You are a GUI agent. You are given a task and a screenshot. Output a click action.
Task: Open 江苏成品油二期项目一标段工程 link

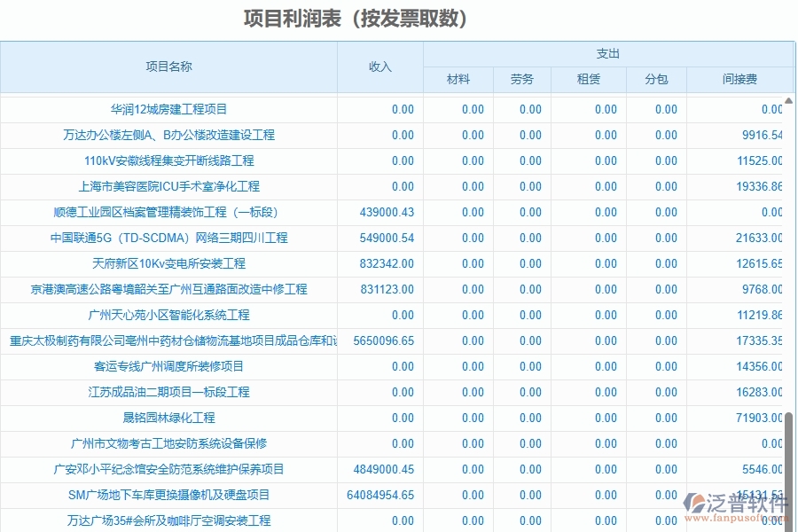point(168,392)
